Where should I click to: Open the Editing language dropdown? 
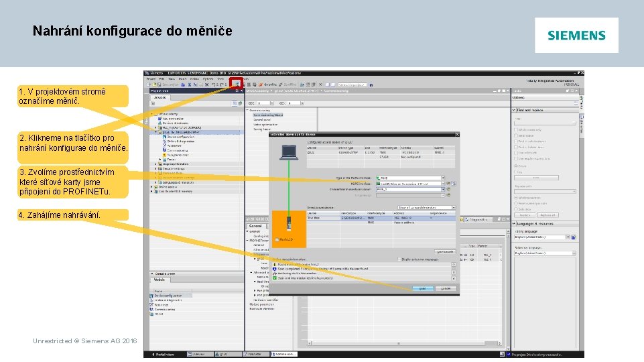(568, 237)
